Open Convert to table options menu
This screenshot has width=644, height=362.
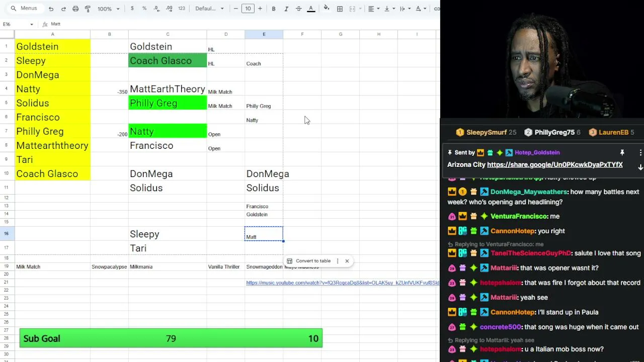pos(338,261)
